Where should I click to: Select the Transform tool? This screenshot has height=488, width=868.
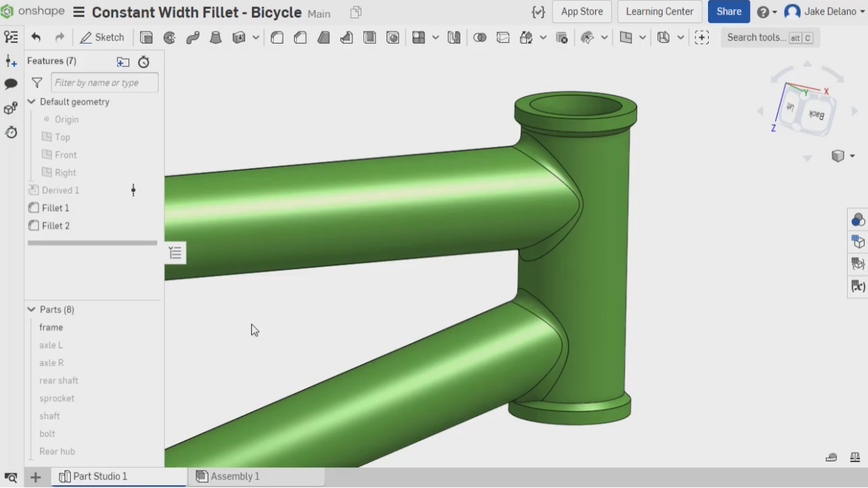(526, 38)
